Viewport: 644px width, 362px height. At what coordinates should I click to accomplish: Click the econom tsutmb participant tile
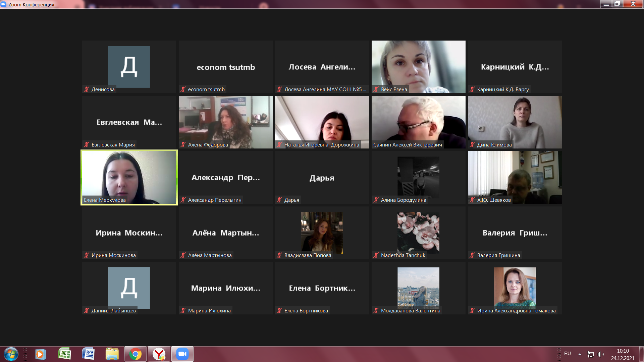226,67
